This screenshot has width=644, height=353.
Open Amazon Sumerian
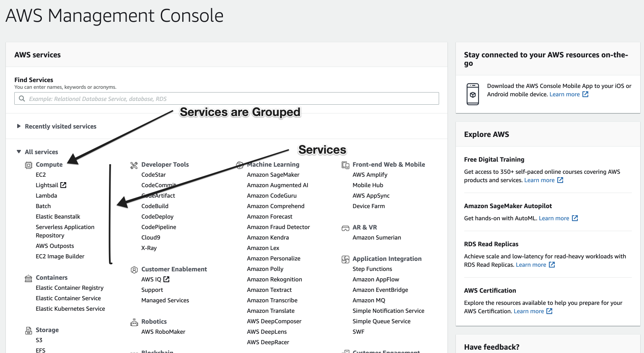pyautogui.click(x=377, y=237)
